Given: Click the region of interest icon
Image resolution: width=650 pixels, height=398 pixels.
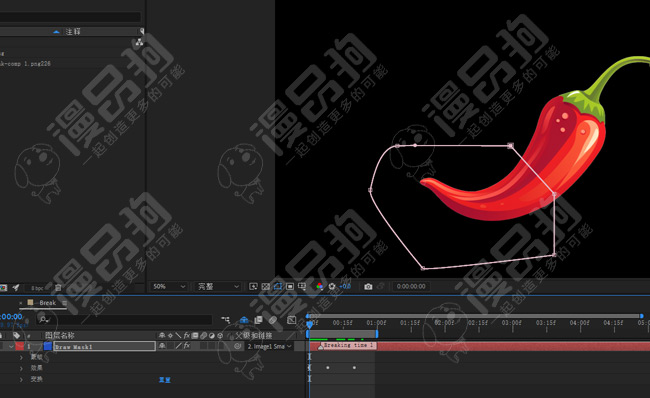Looking at the screenshot, I should [290, 286].
